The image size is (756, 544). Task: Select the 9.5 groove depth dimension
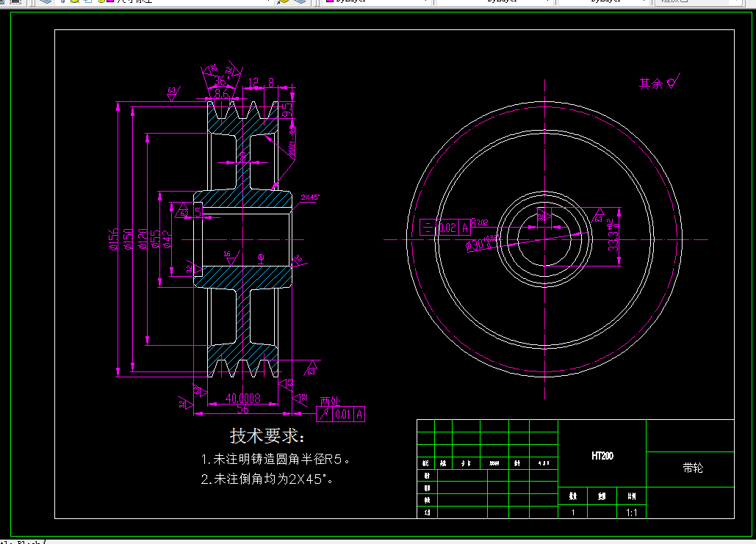287,110
